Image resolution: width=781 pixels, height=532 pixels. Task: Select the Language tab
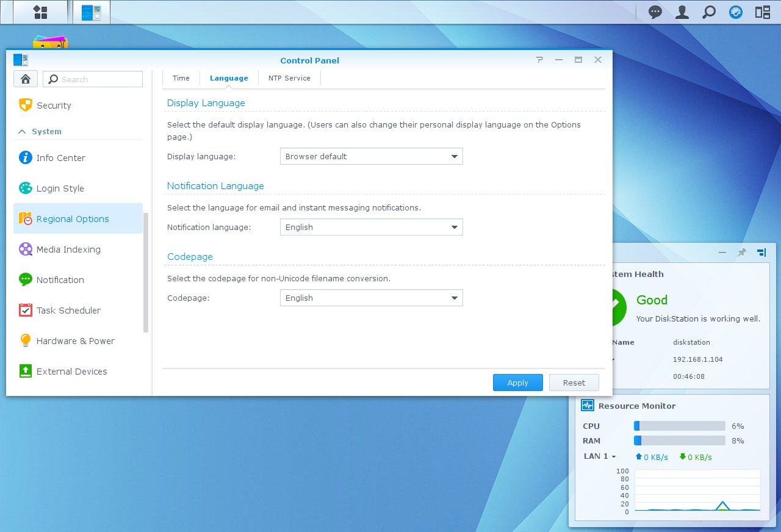coord(229,78)
